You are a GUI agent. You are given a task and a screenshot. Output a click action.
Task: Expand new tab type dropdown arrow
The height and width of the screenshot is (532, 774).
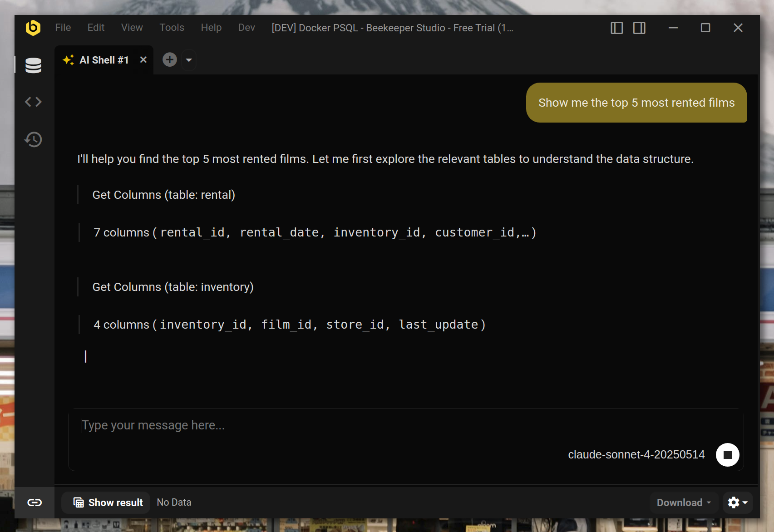tap(189, 60)
